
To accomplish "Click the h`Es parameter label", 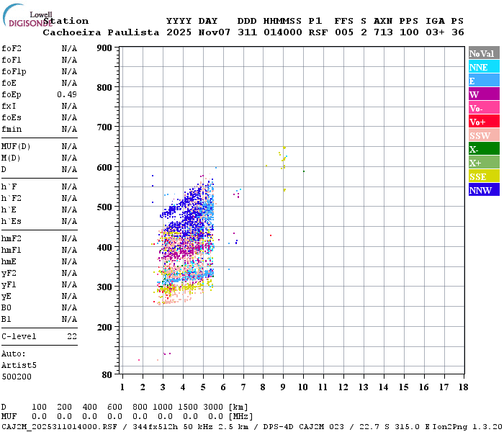I will 12,222.
